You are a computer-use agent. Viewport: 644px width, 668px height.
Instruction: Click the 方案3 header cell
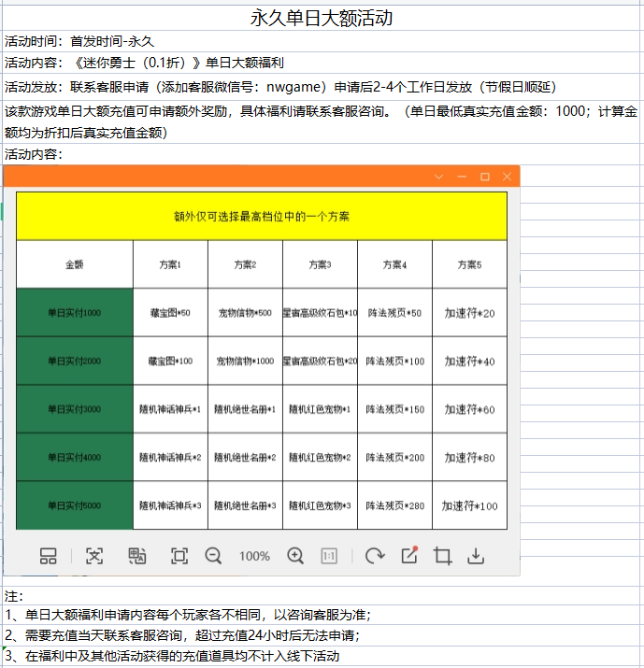[x=320, y=264]
